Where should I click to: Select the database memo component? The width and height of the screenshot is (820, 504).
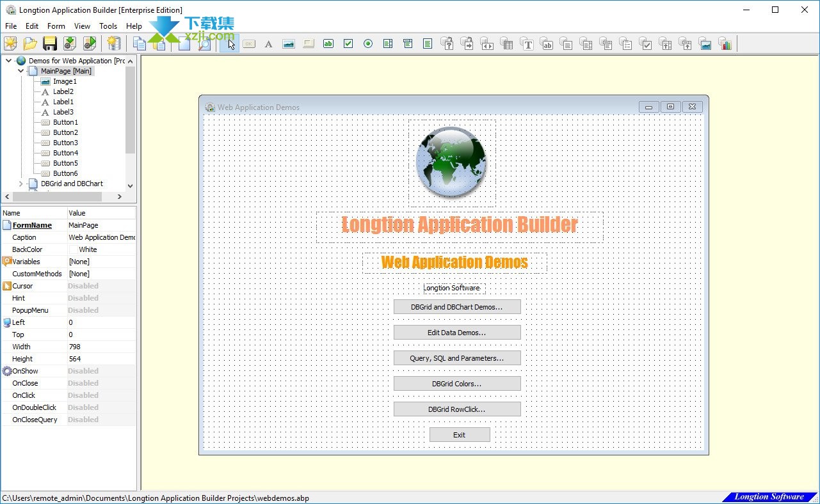567,43
